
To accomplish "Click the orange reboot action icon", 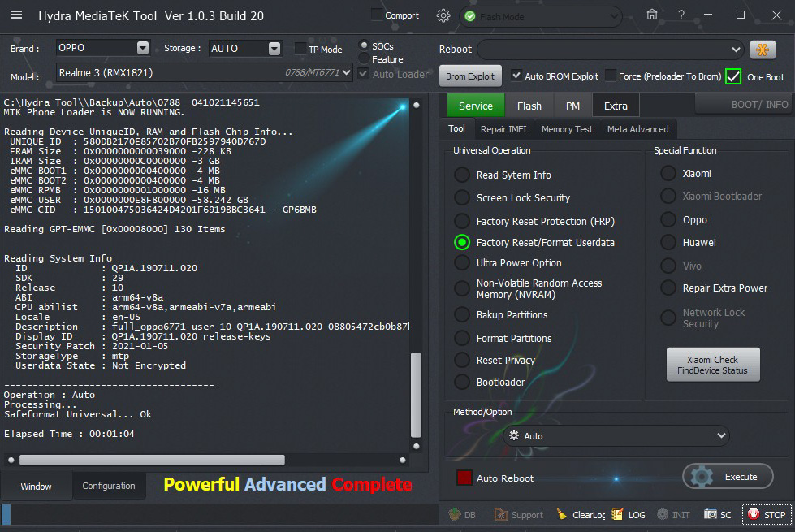I will pos(762,50).
